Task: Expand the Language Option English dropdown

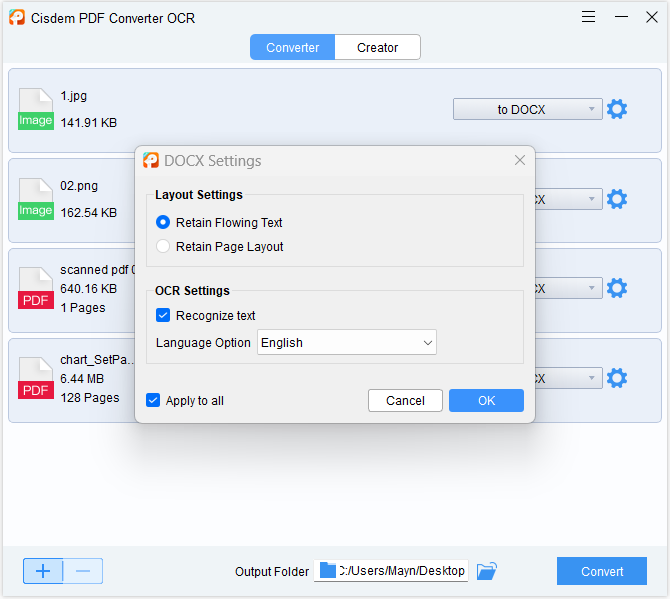Action: [347, 342]
